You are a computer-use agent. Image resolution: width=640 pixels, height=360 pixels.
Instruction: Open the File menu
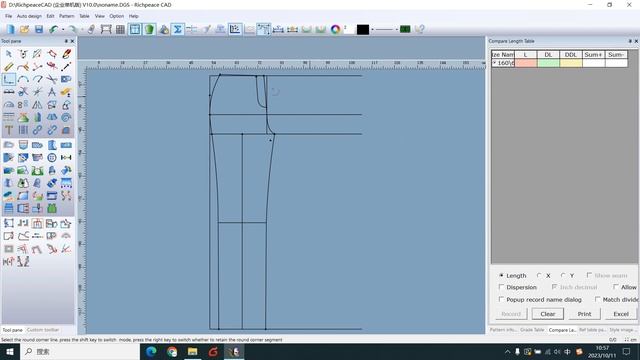(x=9, y=16)
